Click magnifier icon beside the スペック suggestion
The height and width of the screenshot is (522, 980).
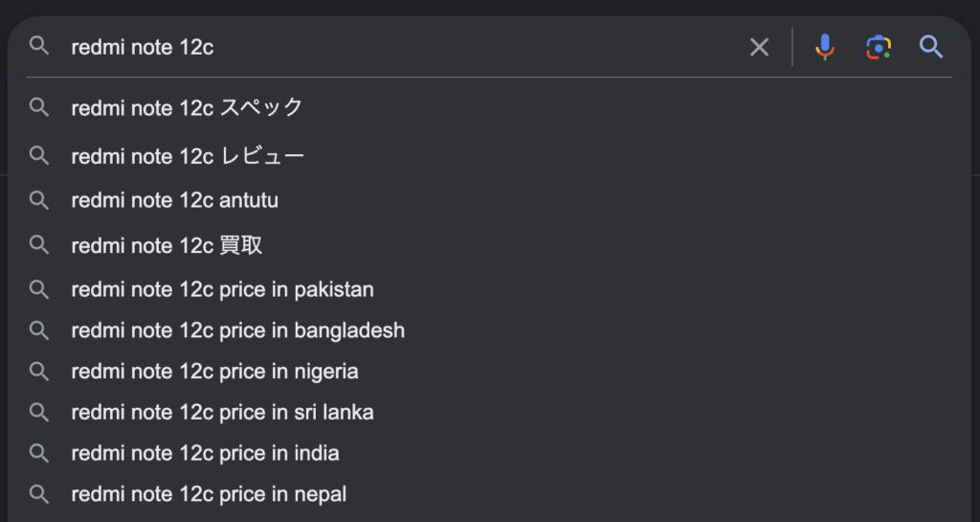tap(39, 107)
